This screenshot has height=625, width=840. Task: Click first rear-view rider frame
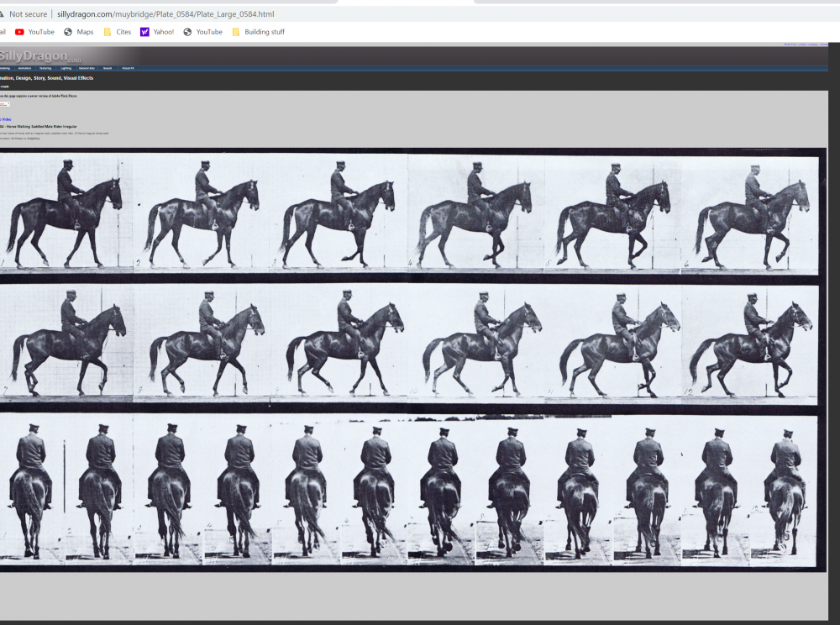click(x=31, y=490)
